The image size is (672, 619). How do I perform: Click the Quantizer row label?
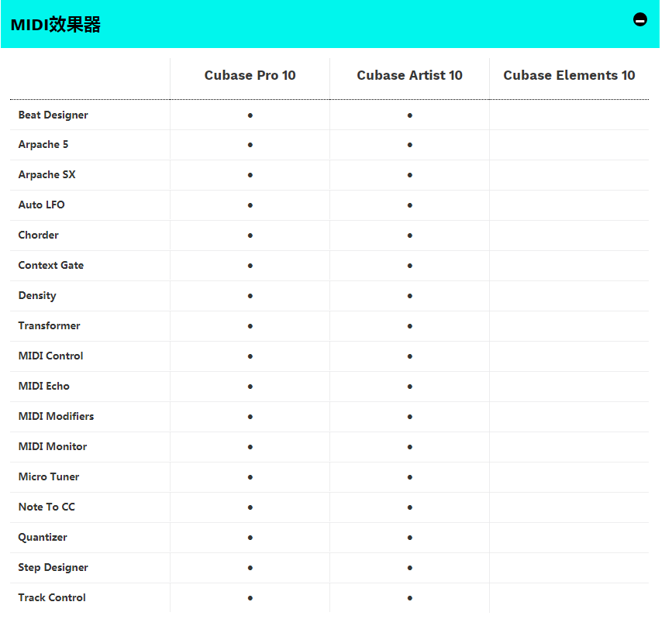click(43, 538)
